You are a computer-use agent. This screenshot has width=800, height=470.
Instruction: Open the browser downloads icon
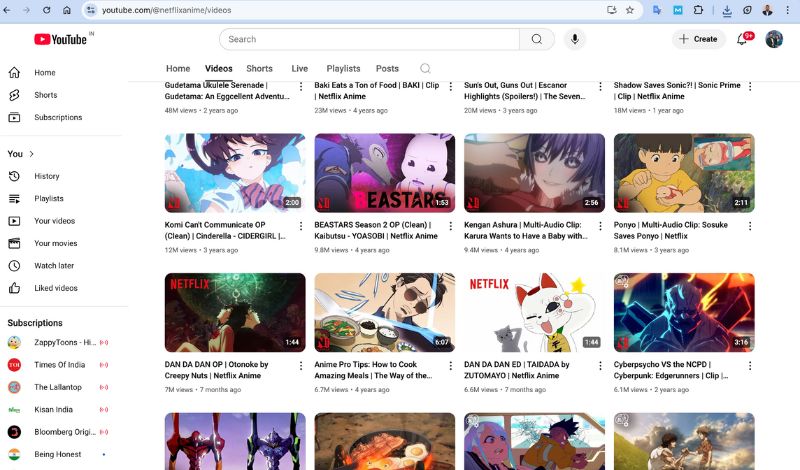[x=727, y=10]
